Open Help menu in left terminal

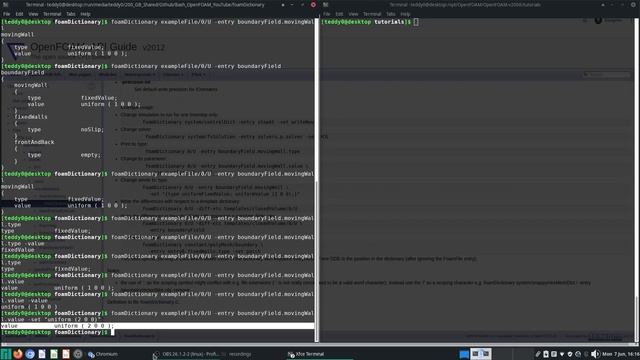(85, 14)
